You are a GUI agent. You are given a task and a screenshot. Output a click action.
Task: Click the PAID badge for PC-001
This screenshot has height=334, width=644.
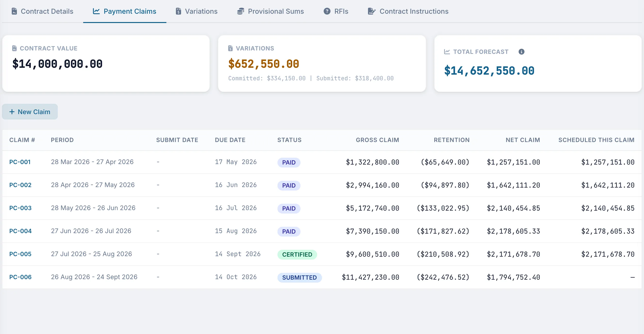(x=289, y=162)
